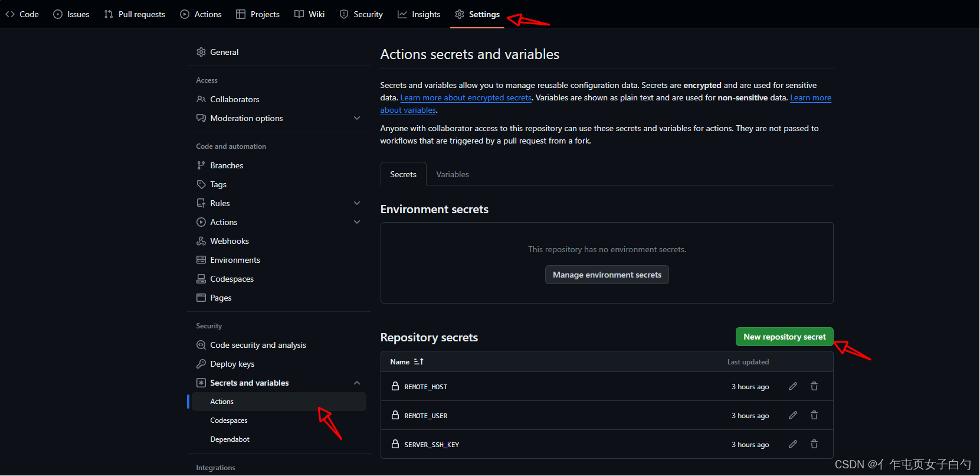
Task: Click the REMOTE_HOST secret name
Action: point(425,387)
